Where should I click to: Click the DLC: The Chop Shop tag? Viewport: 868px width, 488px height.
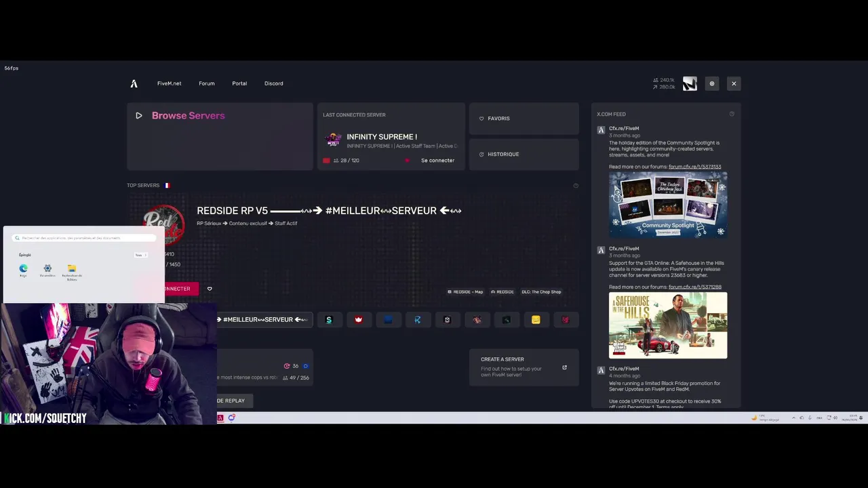coord(541,292)
